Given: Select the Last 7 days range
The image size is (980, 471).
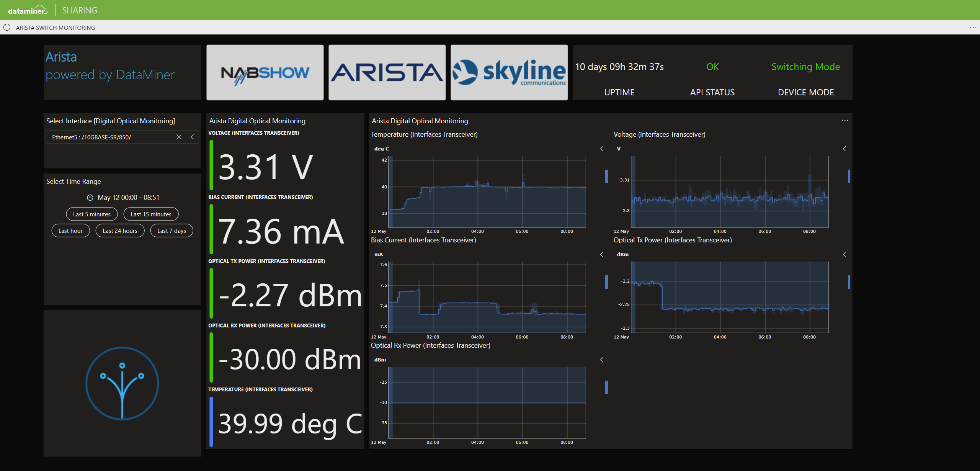Looking at the screenshot, I should (x=171, y=231).
